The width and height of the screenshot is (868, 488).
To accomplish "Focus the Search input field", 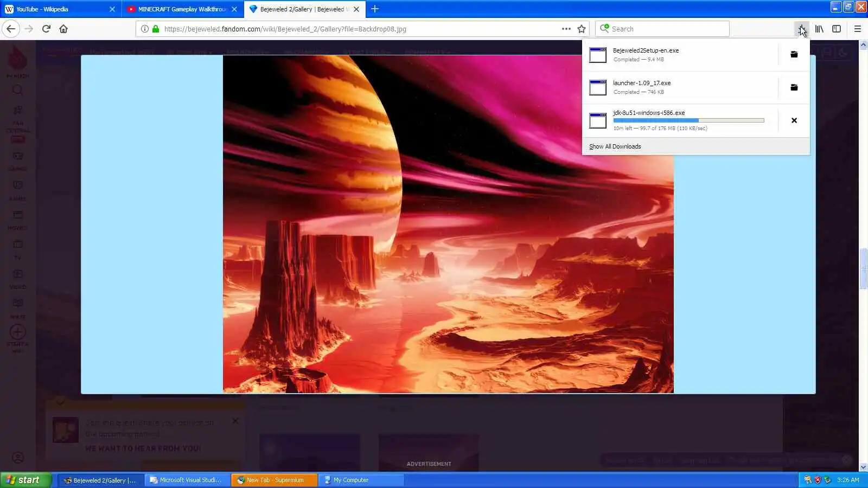I will pos(662,29).
